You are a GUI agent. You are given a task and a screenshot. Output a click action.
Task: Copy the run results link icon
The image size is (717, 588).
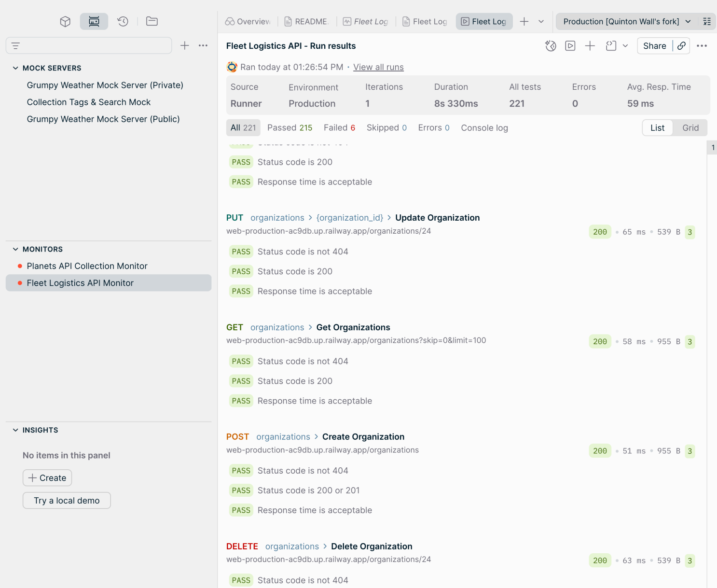[x=681, y=46]
